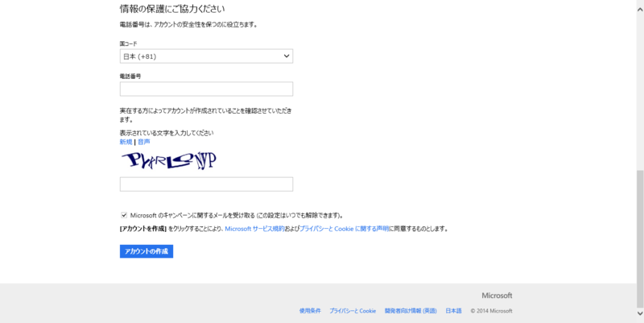
Task: Click the 電話番号 phone number field
Action: coord(206,89)
